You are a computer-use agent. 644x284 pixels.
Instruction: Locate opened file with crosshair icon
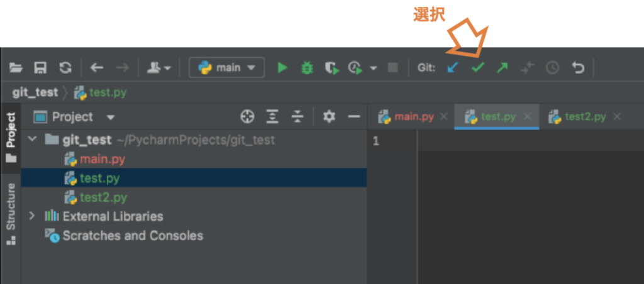247,117
